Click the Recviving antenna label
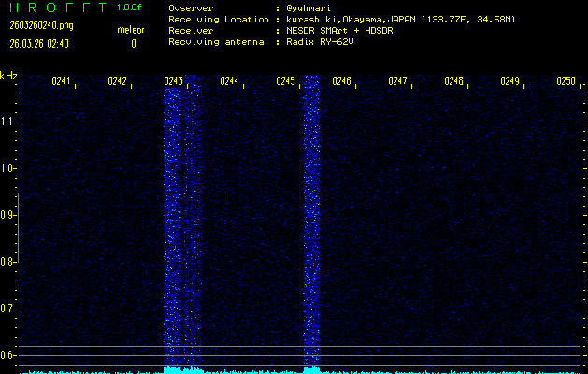 pos(216,42)
